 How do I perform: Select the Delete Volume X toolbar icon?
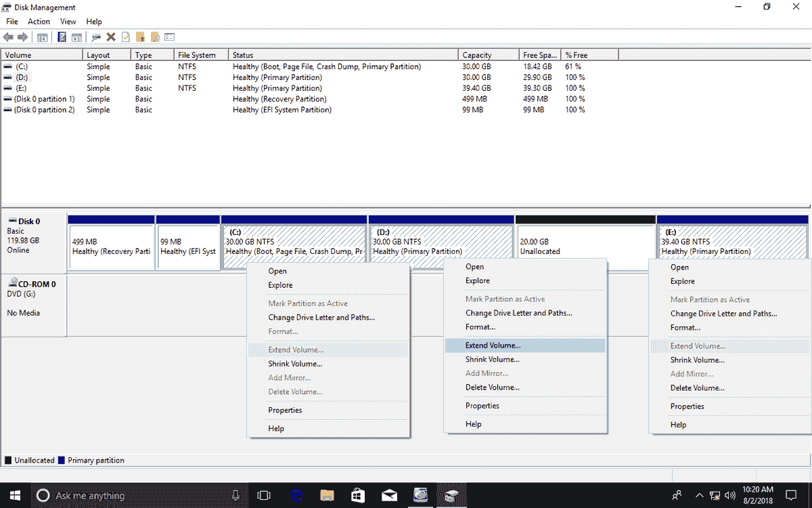point(111,37)
